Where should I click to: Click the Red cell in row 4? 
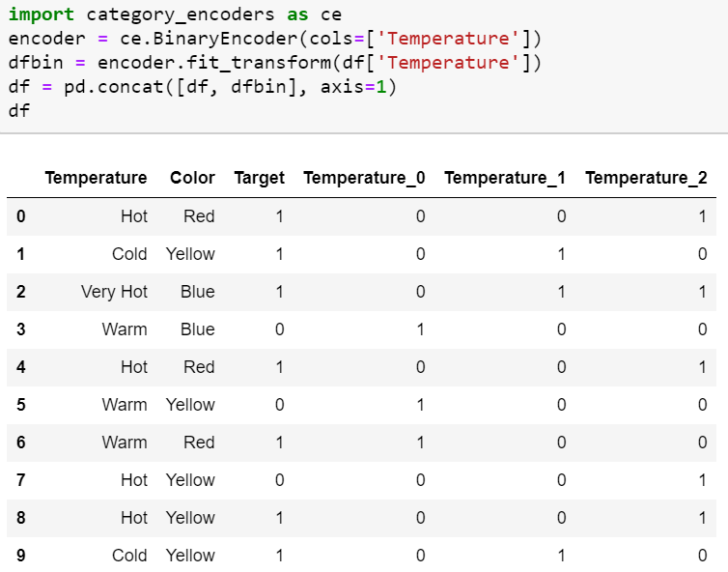pyautogui.click(x=199, y=367)
